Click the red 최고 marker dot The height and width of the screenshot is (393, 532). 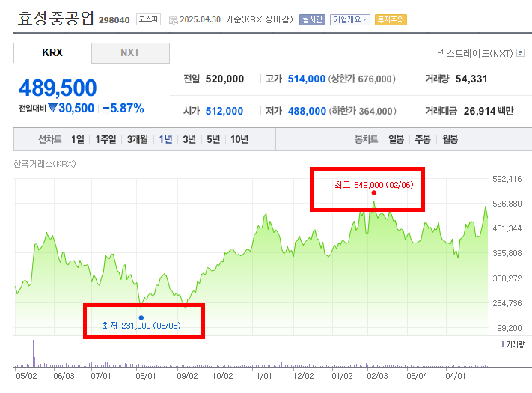tap(374, 193)
